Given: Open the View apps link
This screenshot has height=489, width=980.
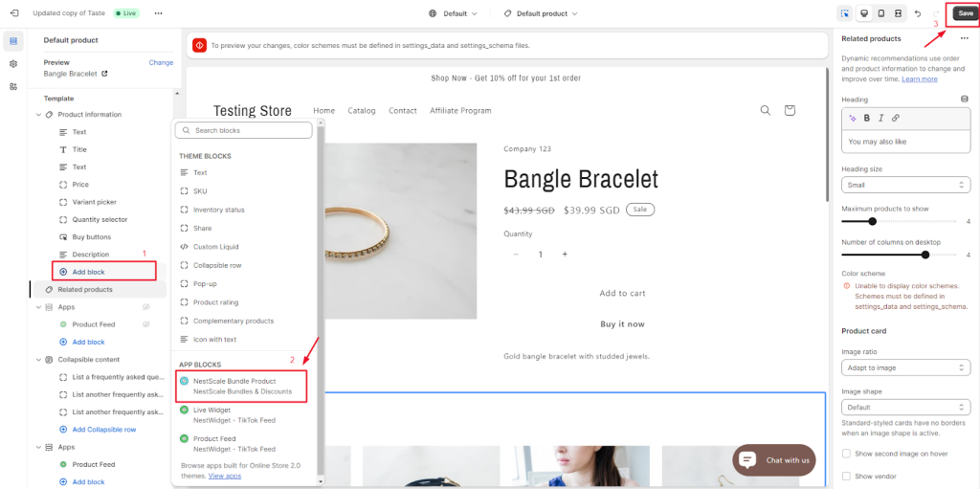Looking at the screenshot, I should tap(224, 476).
